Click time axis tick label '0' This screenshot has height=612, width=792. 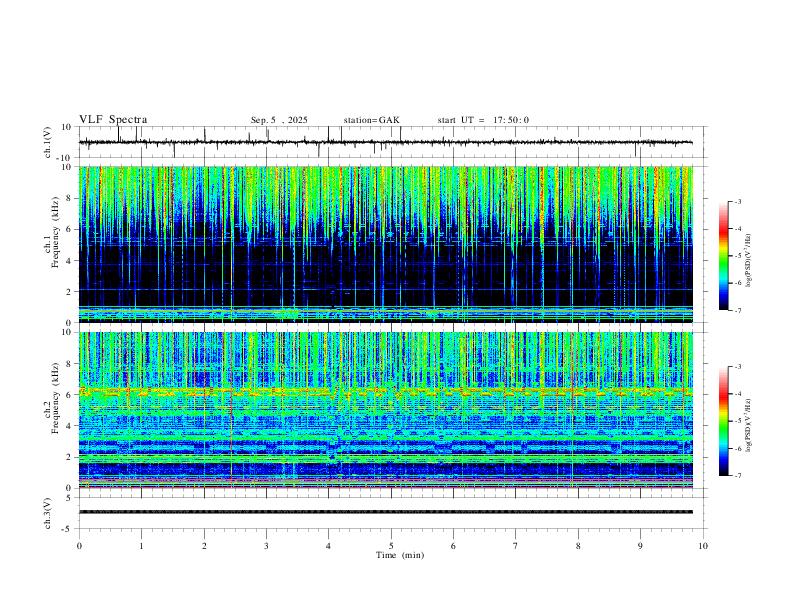tap(79, 546)
